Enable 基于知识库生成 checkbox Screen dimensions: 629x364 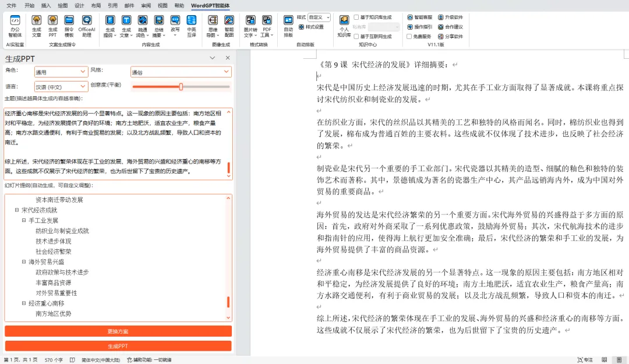356,17
